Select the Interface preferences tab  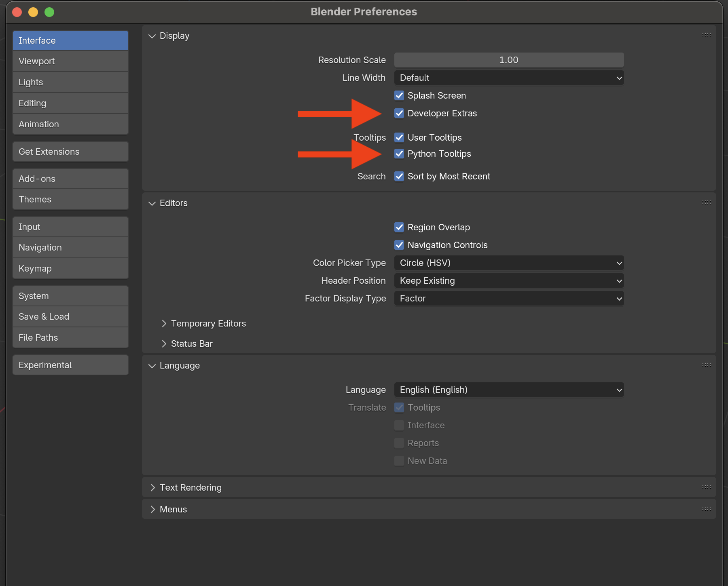[x=70, y=40]
